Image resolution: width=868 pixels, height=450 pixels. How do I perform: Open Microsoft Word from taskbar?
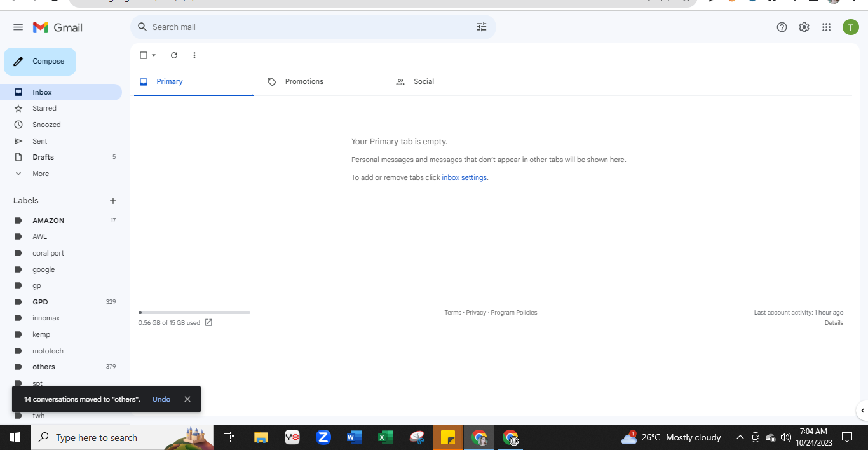click(x=355, y=437)
